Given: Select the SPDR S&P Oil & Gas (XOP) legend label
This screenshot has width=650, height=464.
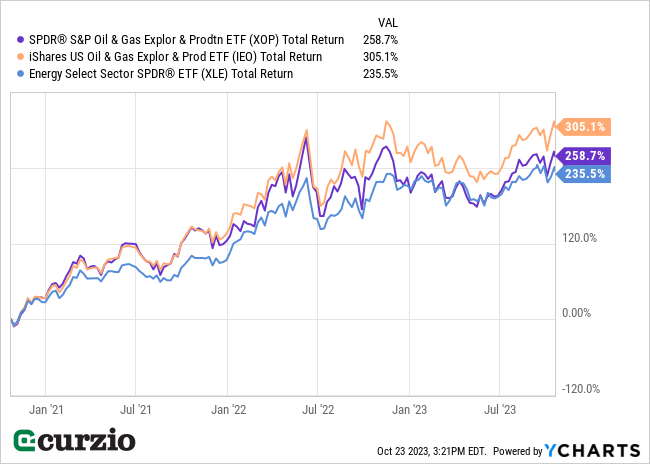Looking at the screenshot, I should [x=181, y=40].
